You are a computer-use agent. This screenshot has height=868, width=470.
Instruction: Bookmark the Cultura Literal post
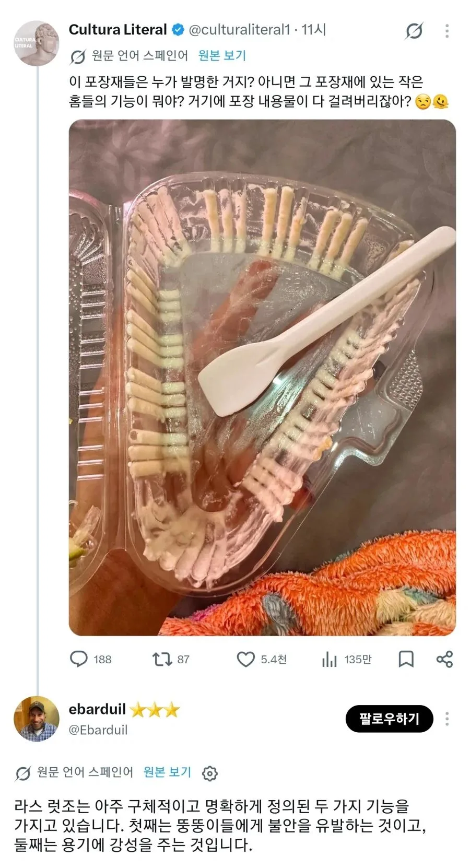click(406, 659)
